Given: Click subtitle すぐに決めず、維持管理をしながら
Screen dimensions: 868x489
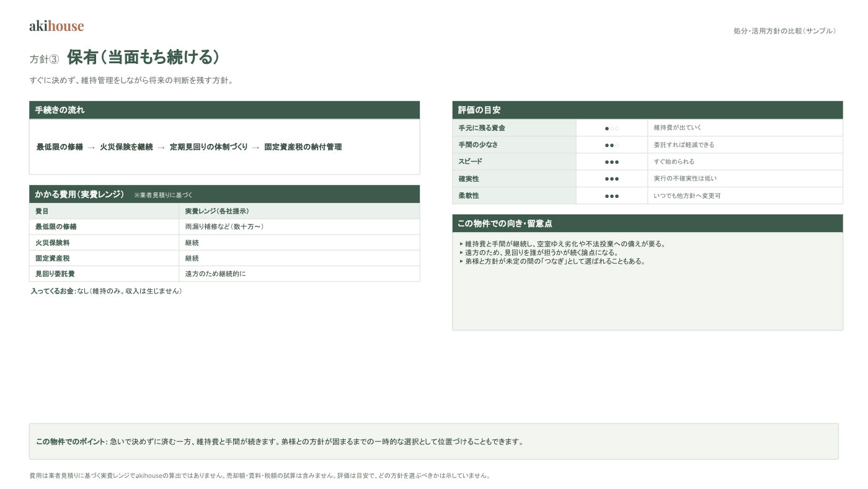Looking at the screenshot, I should 131,81.
